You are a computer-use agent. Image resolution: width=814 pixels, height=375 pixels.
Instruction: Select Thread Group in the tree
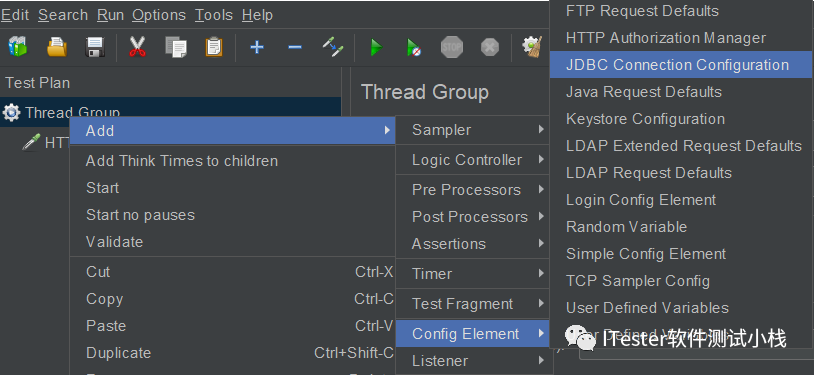click(72, 113)
